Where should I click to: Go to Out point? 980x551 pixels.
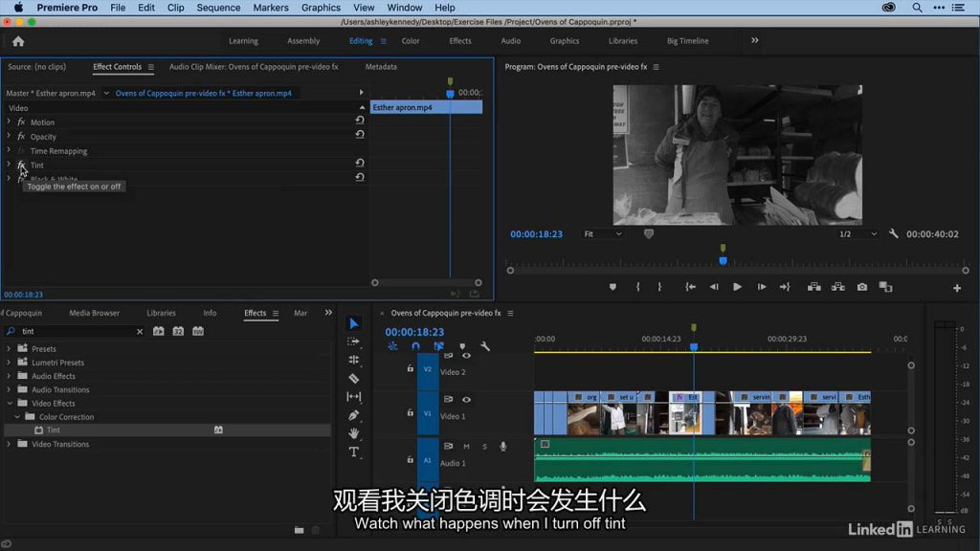[785, 287]
